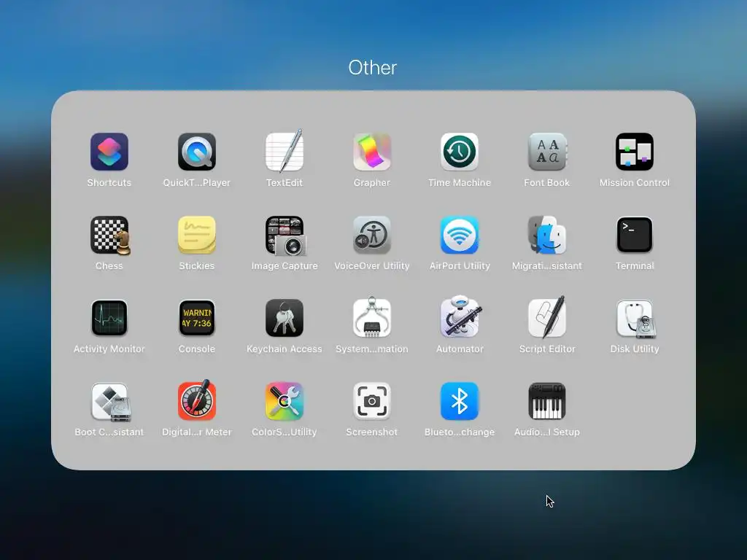Click the "Terminal" label text
The width and height of the screenshot is (747, 560).
pyautogui.click(x=635, y=265)
